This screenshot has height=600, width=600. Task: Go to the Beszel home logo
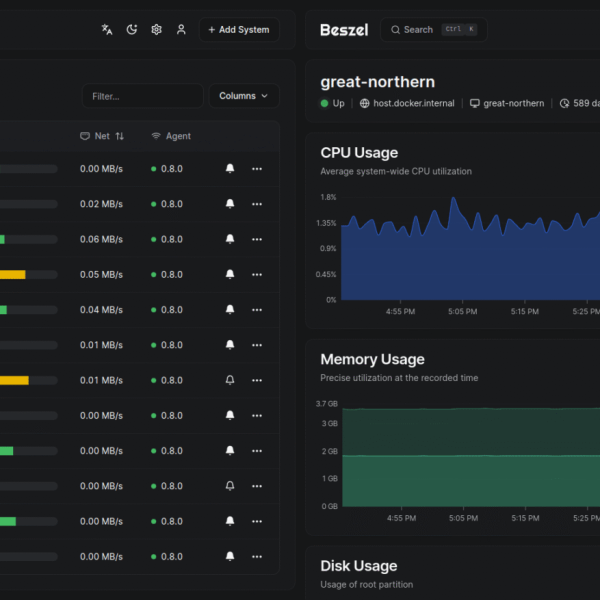coord(344,30)
